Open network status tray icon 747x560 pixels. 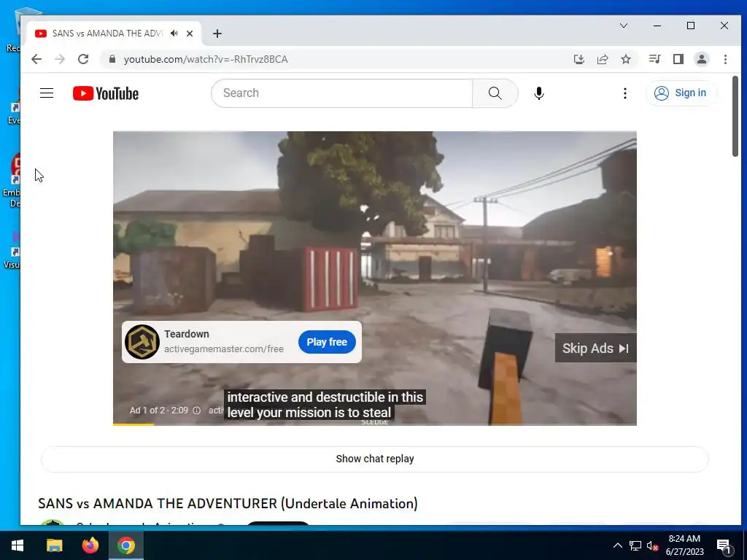(x=635, y=545)
